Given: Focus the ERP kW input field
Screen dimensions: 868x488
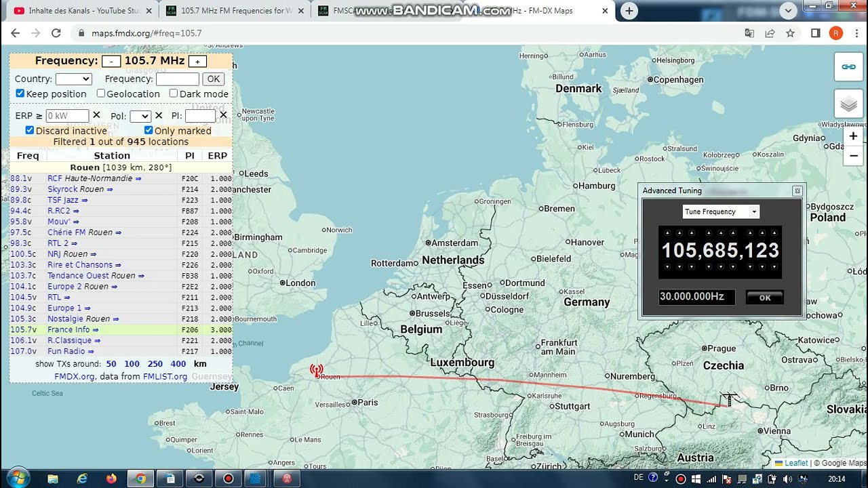Looking at the screenshot, I should (x=67, y=116).
